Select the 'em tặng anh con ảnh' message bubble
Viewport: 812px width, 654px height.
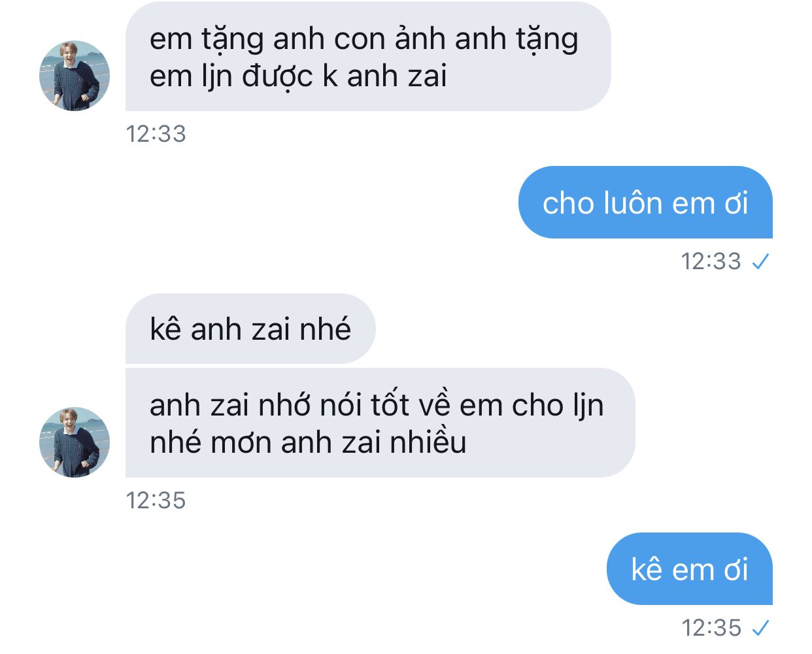pos(368,56)
